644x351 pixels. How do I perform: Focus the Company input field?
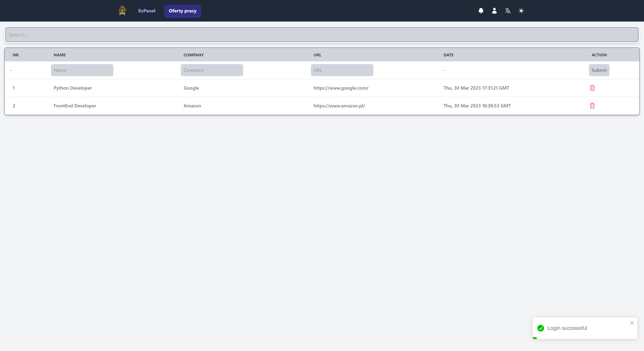point(212,70)
